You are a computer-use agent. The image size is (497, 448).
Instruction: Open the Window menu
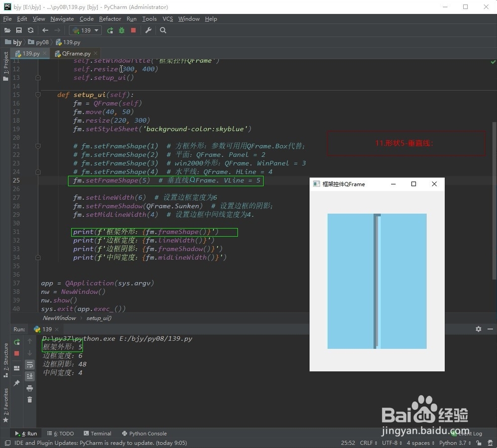click(189, 19)
